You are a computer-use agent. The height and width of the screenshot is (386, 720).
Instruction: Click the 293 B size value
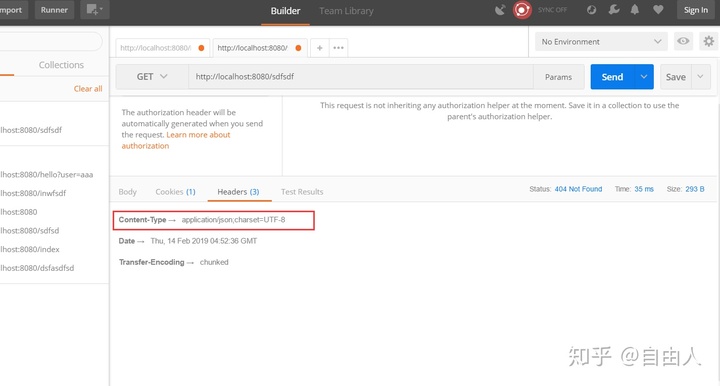[x=695, y=189]
